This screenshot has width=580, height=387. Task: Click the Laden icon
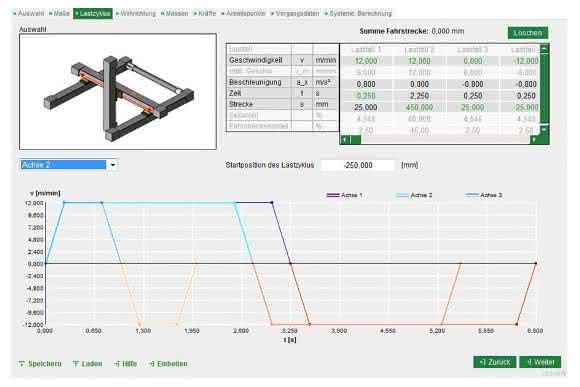tap(76, 364)
